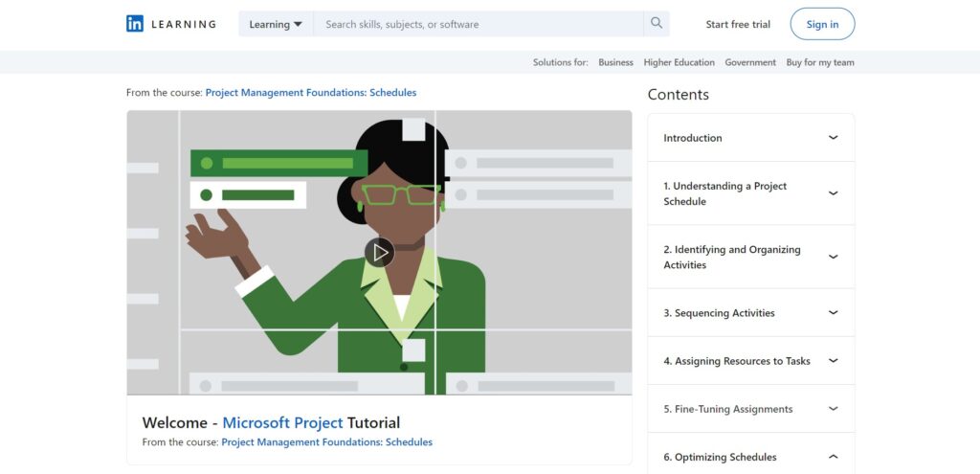The height and width of the screenshot is (474, 980).
Task: Expand chevron for Identifying and Organizing Activities
Action: point(833,257)
